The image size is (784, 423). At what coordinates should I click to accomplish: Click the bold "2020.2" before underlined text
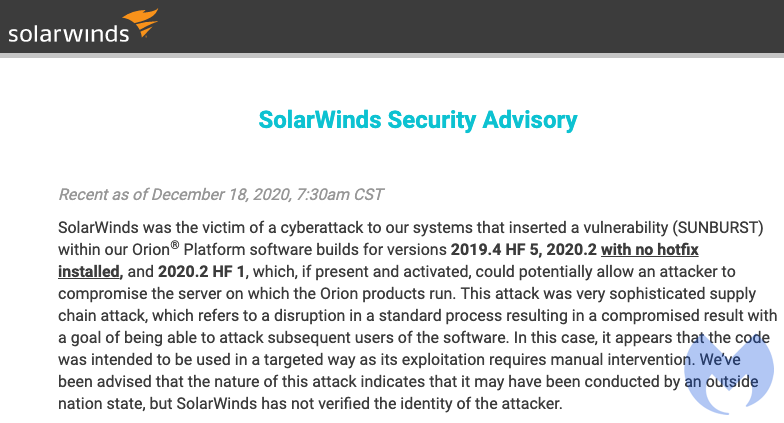coord(572,250)
